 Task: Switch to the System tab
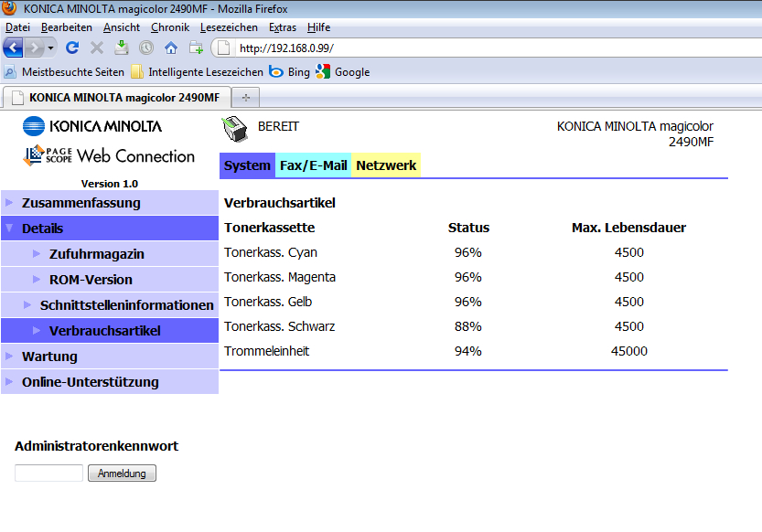coord(247,165)
